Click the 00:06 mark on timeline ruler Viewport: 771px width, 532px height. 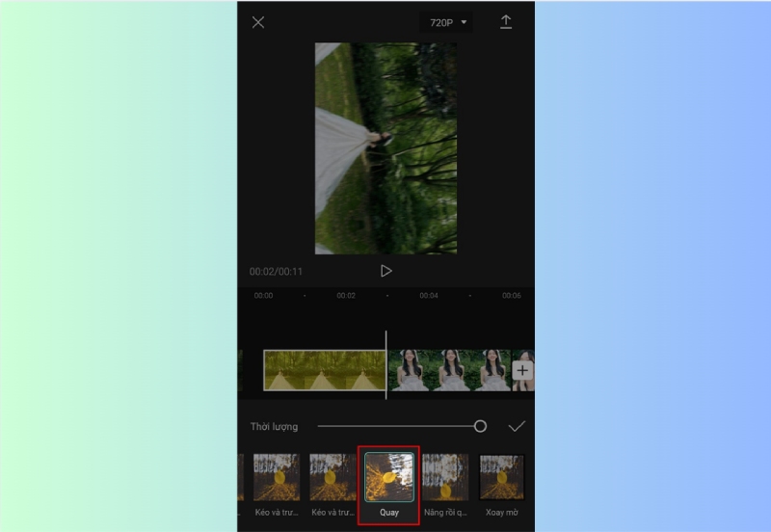(x=511, y=296)
